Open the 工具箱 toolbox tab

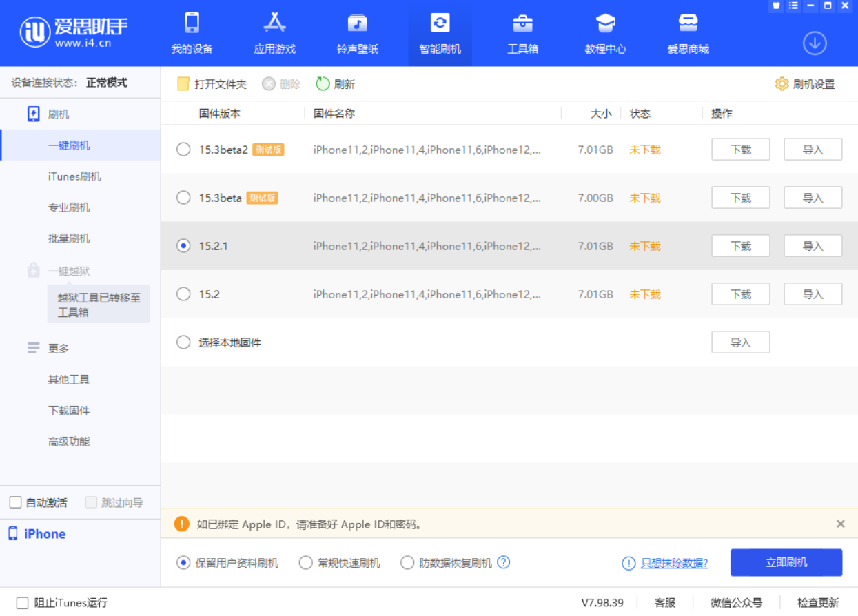click(522, 33)
